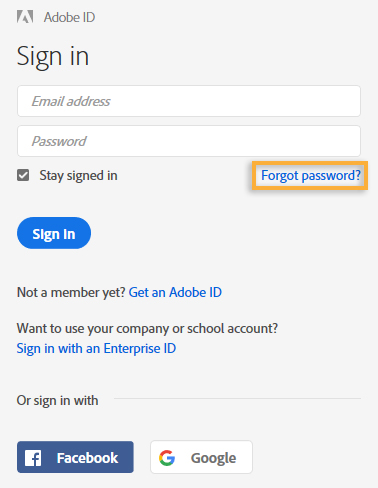The image size is (378, 488).
Task: Uncheck the Stay signed in checkbox
Action: (x=23, y=175)
